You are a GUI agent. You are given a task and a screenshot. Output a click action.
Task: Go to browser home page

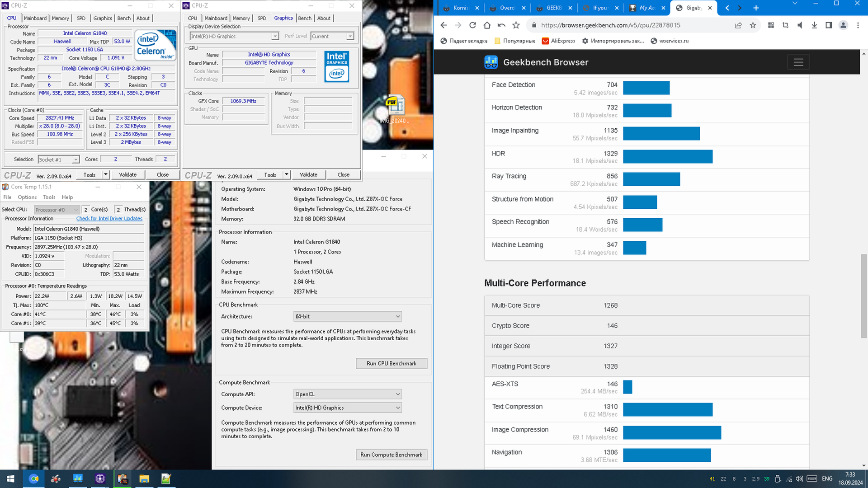(x=487, y=25)
